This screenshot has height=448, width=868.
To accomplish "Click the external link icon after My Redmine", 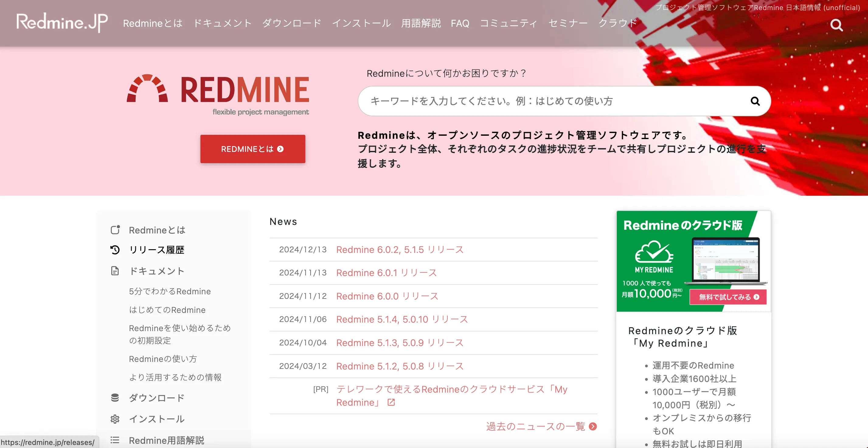I will coord(391,402).
